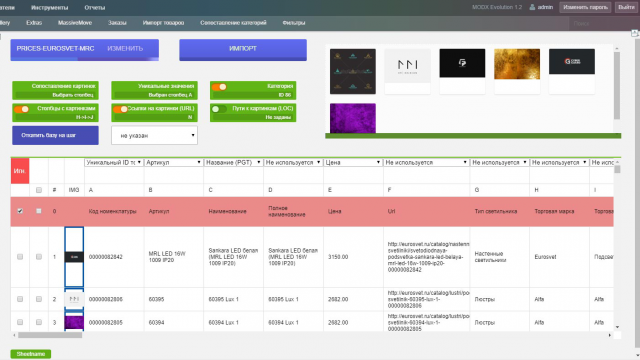
Task: Click the green Sheetname button
Action: 31,354
